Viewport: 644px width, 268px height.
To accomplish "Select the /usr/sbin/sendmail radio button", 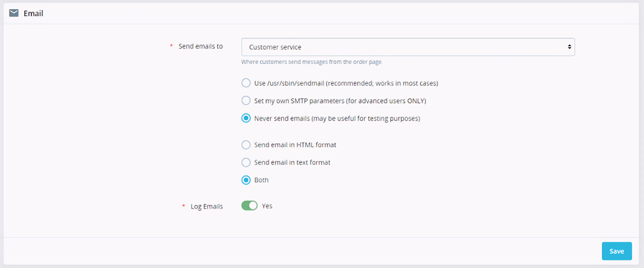I will pyautogui.click(x=246, y=83).
